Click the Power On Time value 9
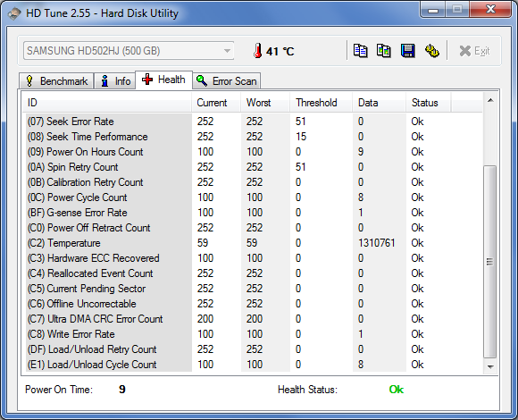 pos(121,390)
